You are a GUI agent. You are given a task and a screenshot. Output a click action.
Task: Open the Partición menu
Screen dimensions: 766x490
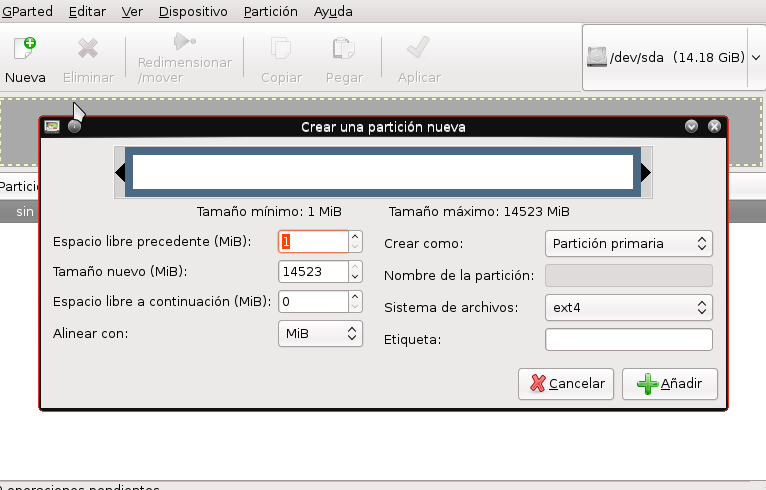(270, 12)
